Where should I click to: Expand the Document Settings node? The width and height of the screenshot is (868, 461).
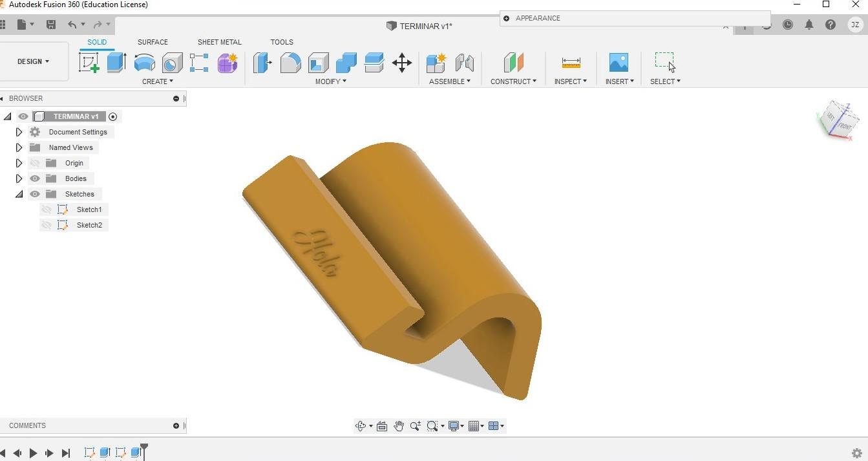click(19, 132)
